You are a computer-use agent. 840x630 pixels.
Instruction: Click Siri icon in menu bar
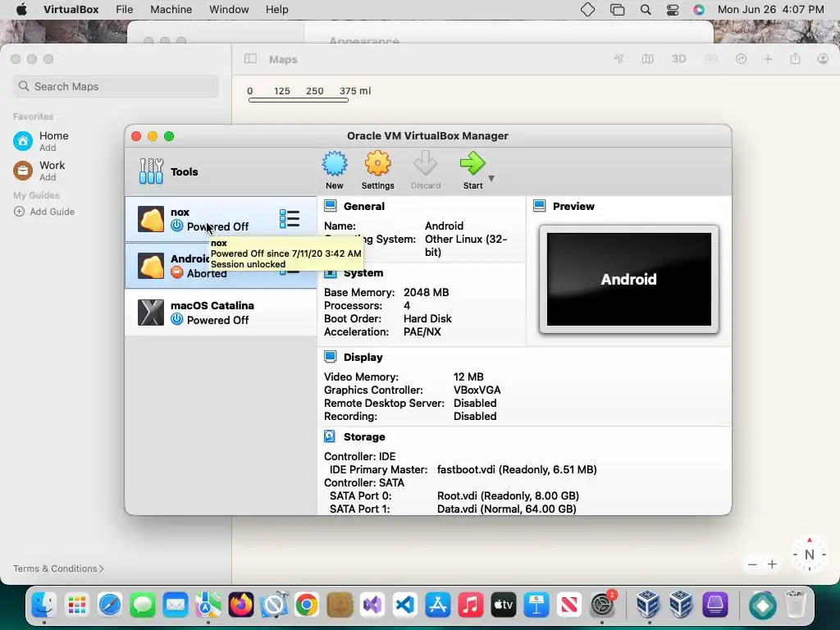(699, 10)
